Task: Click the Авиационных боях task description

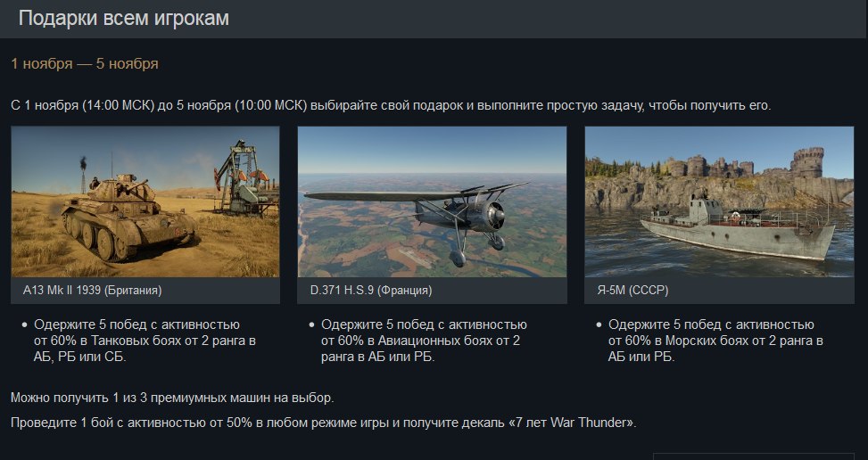Action: [x=424, y=341]
